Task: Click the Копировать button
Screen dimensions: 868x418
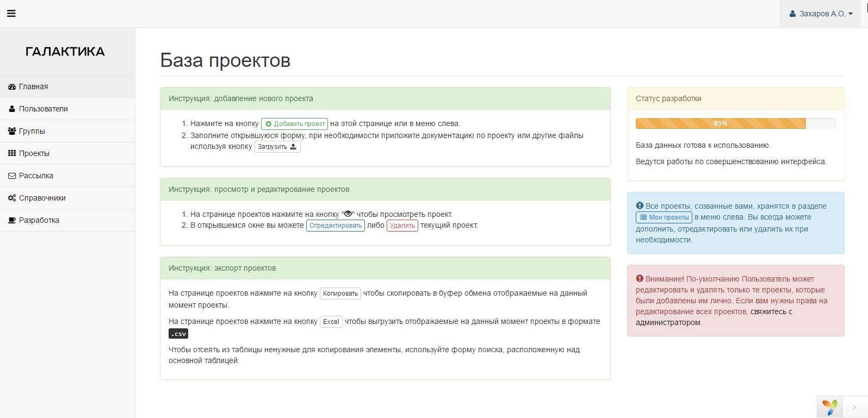Action: click(340, 294)
